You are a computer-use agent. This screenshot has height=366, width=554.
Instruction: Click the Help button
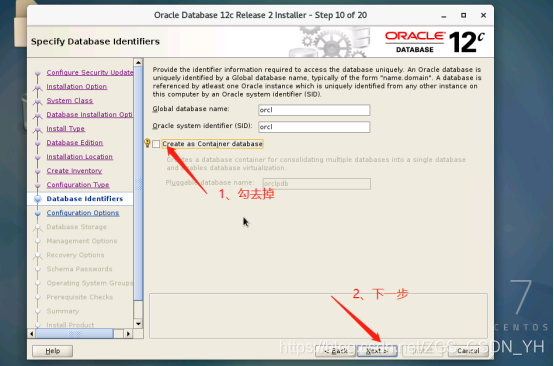tap(53, 351)
